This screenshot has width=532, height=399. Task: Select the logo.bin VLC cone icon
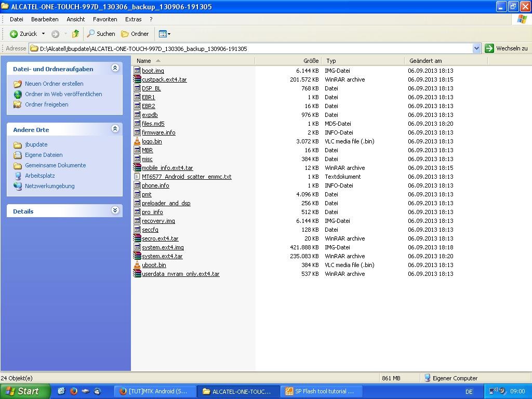coord(137,141)
